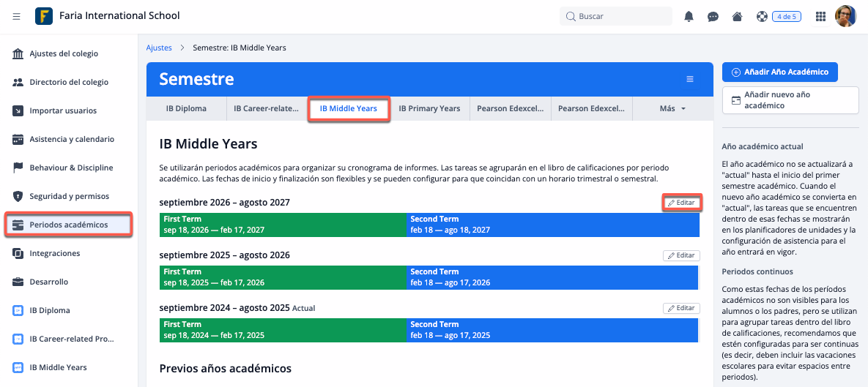The image size is (868, 387).
Task: Switch to the IB Primary Years tab
Action: coord(429,108)
